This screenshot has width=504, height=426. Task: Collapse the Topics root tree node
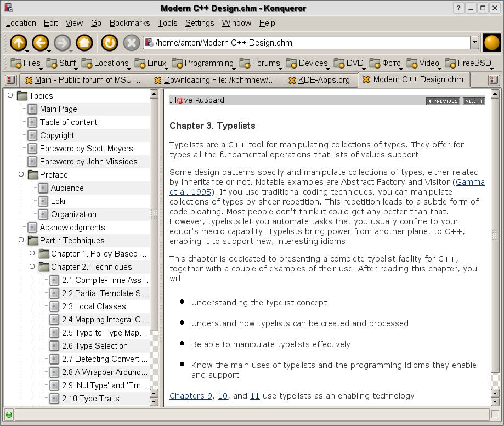point(10,95)
